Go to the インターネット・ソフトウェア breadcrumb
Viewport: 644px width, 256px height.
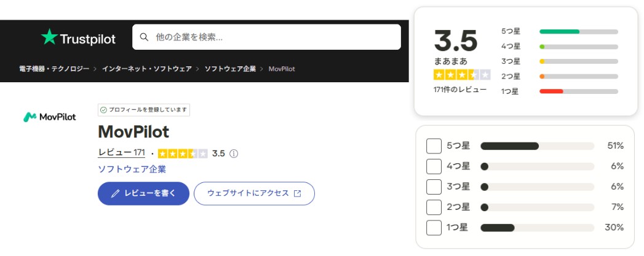[147, 69]
